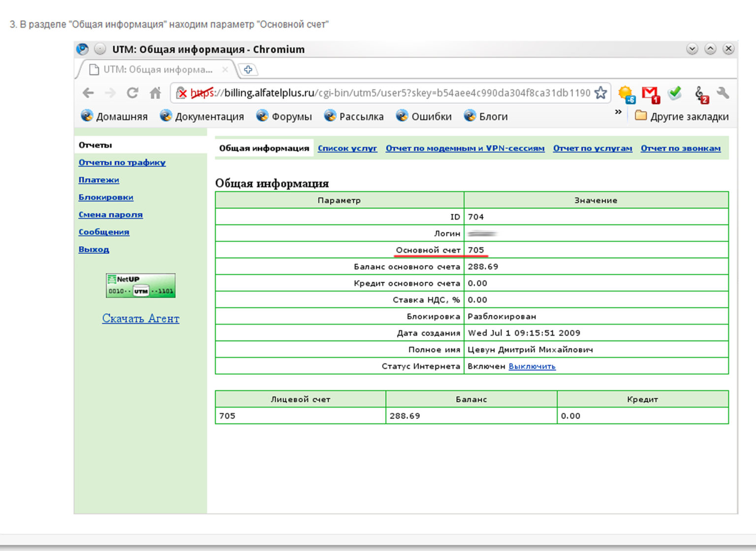Viewport: 756px width, 551px height.
Task: Open the Блокировки link
Action: [x=106, y=197]
